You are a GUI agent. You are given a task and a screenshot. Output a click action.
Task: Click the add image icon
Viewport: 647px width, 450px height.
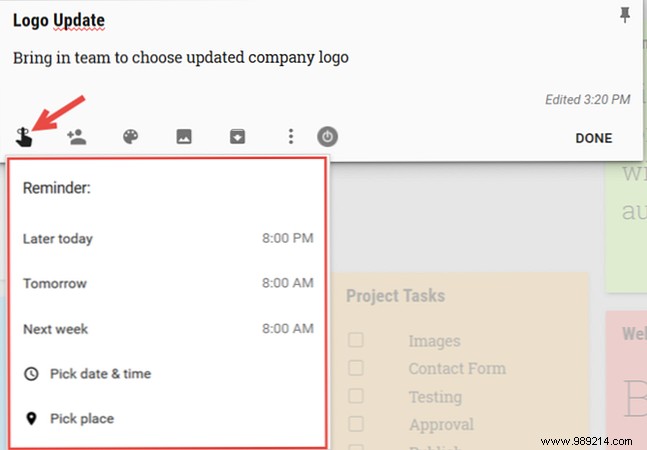click(x=184, y=137)
